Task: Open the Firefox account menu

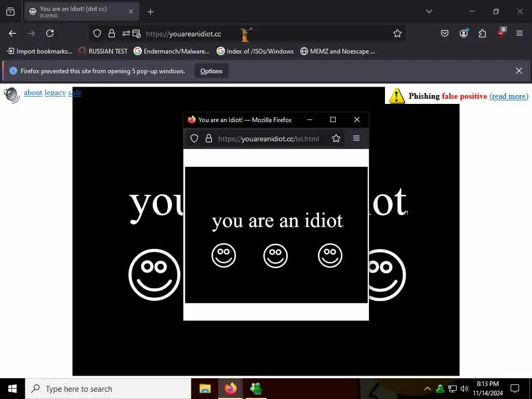Action: (x=463, y=33)
